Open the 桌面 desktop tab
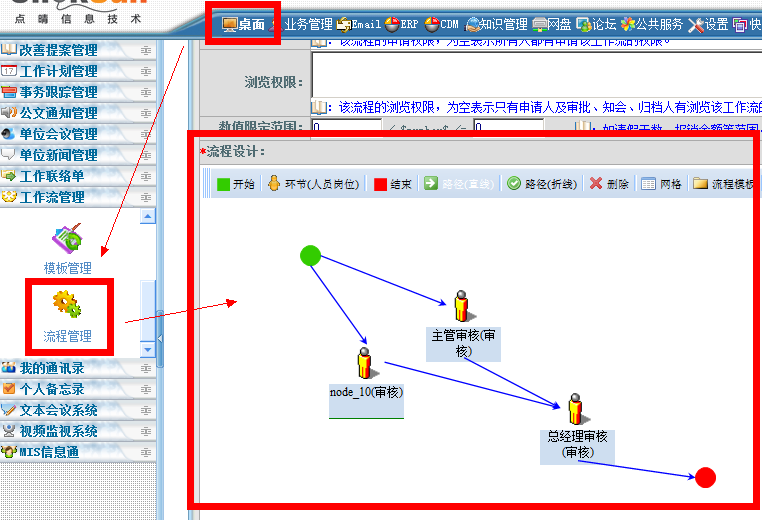 (243, 24)
